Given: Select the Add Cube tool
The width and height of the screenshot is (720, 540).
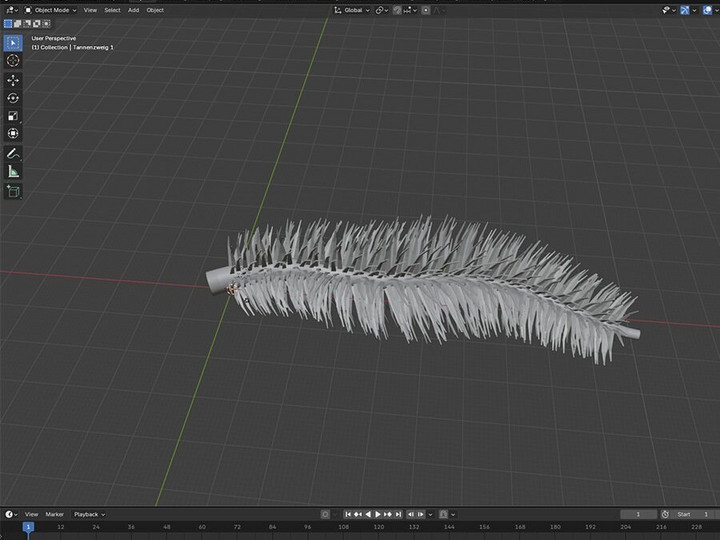Looking at the screenshot, I should click(13, 191).
